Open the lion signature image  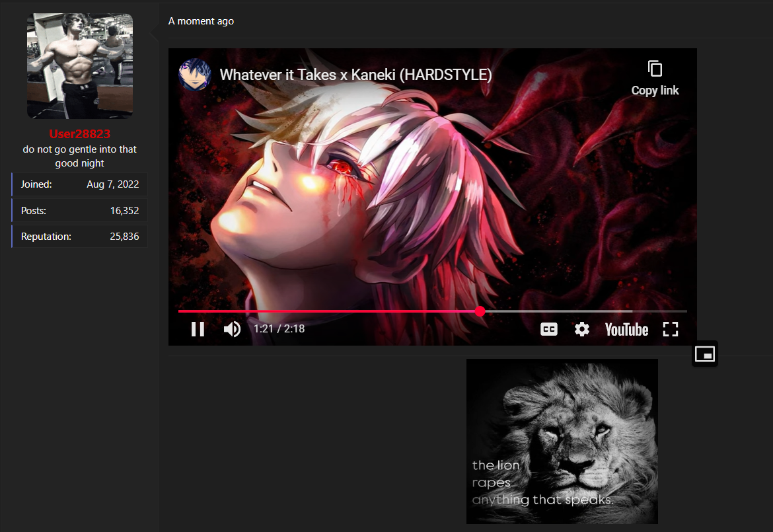pos(562,441)
